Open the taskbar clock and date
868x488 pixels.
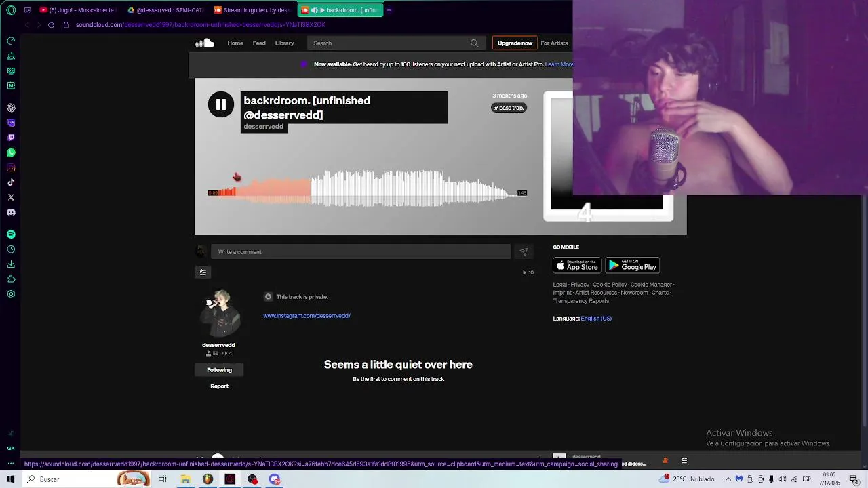point(829,479)
